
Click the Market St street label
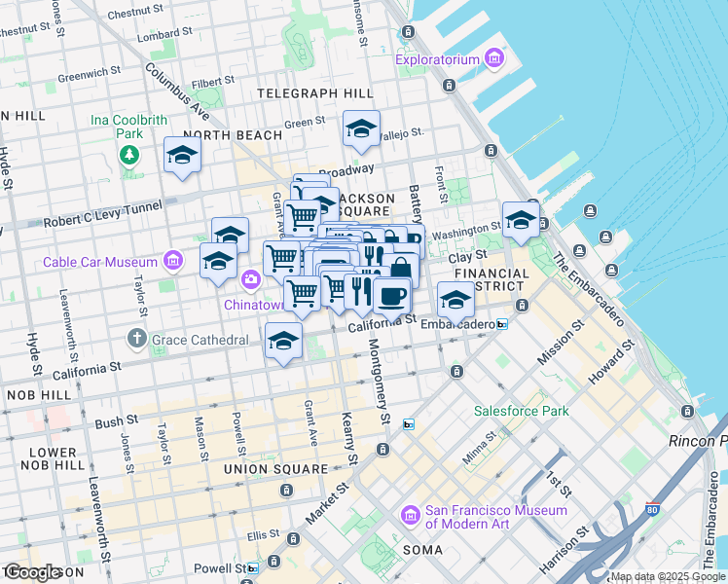[x=327, y=503]
